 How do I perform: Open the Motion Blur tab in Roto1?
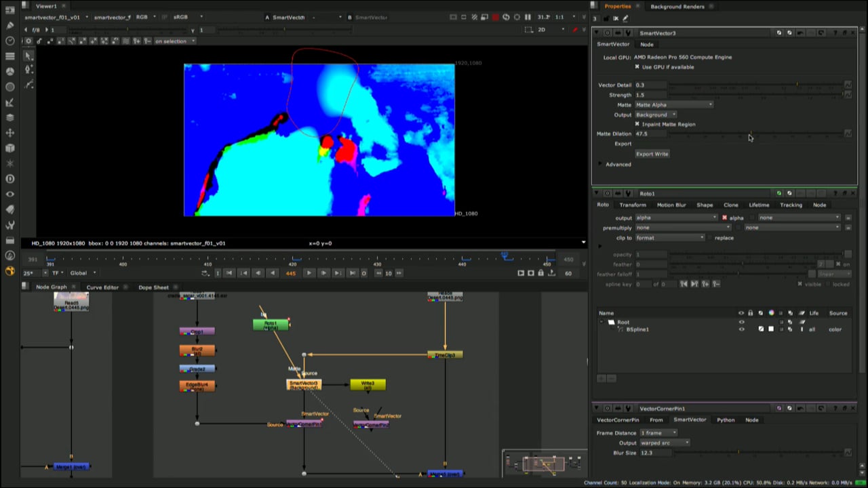(x=671, y=205)
